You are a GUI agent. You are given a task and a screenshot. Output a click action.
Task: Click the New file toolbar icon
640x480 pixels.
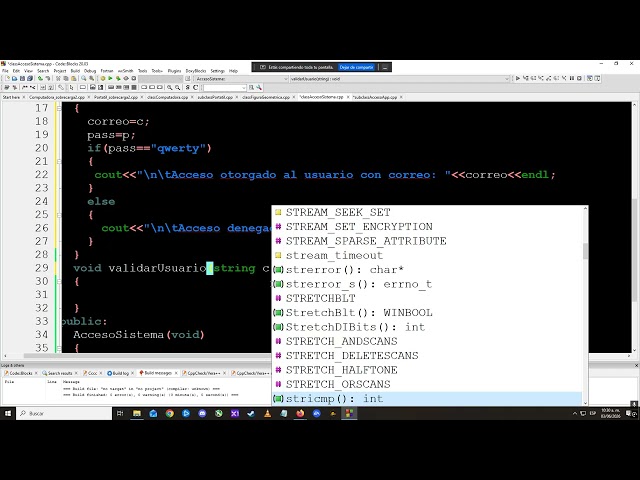[x=7, y=78]
